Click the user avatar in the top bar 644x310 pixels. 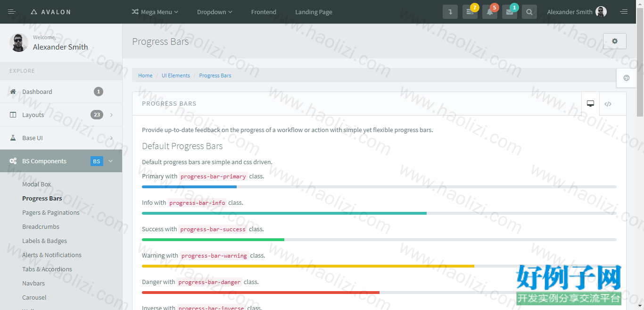[601, 12]
